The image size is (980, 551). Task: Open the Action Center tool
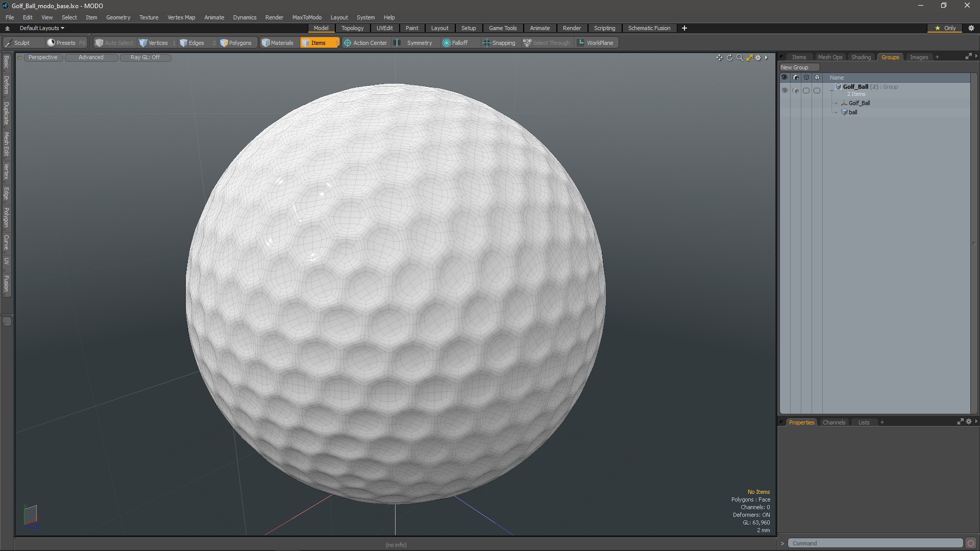(x=365, y=43)
